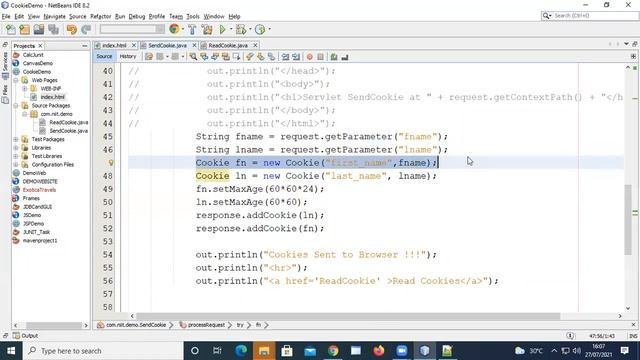Click the Stop Macro Recording icon
The image size is (640, 360).
pyautogui.click(x=320, y=57)
